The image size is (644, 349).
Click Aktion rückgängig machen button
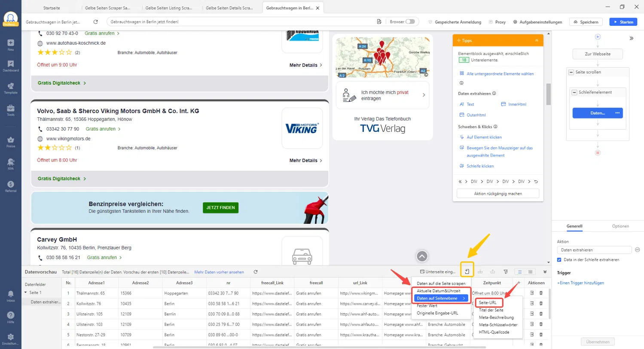pos(498,193)
